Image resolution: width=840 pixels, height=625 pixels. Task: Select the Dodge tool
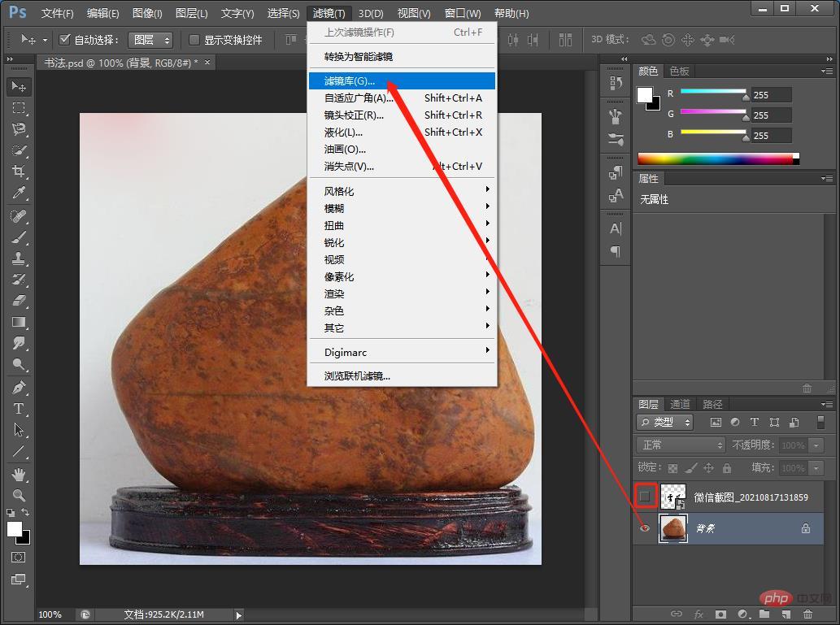tap(19, 365)
